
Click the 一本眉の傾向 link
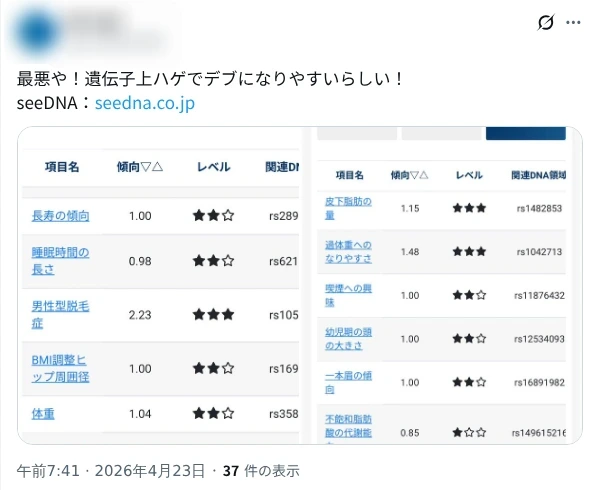point(348,382)
